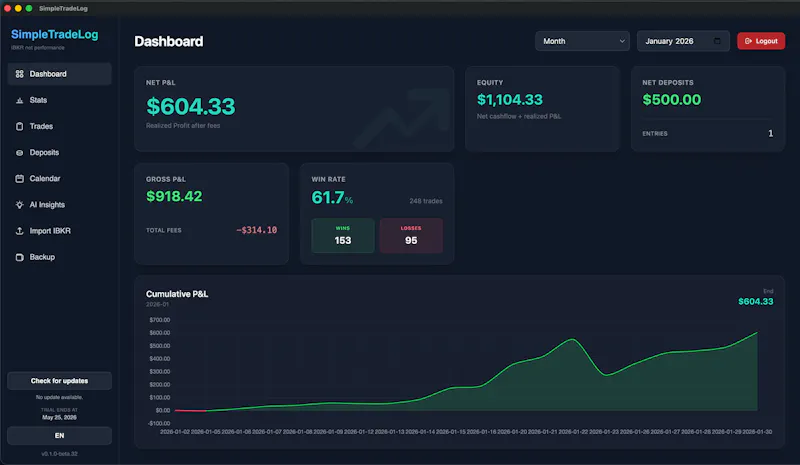Click the total fees value -$314.10

(256, 230)
